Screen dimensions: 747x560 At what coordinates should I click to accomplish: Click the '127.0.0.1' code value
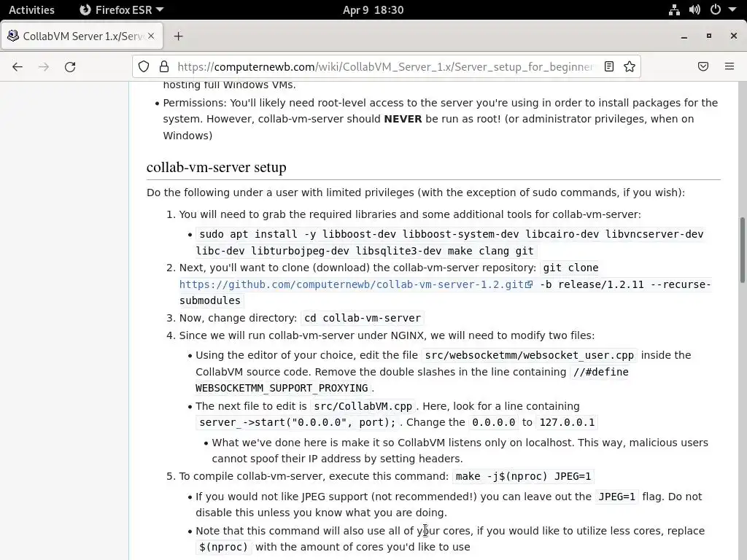coord(567,422)
